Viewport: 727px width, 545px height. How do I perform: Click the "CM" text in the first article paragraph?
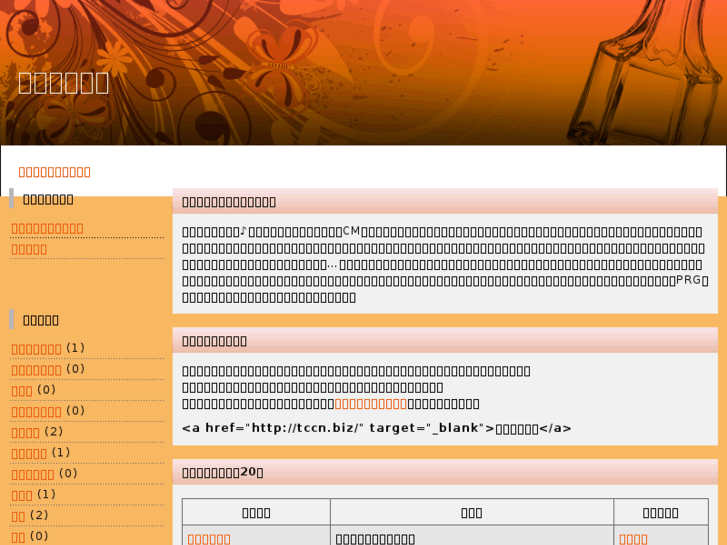click(x=351, y=231)
